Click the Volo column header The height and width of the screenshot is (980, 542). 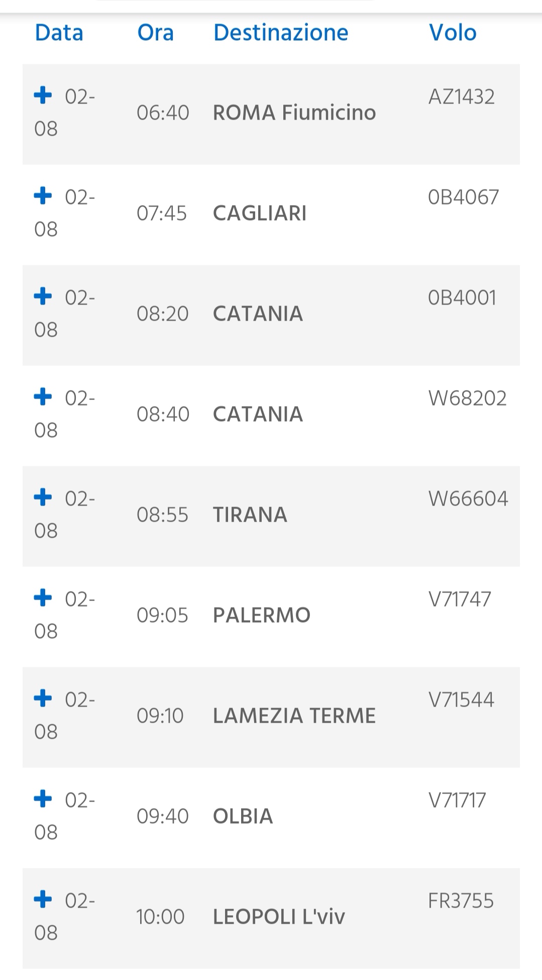click(453, 33)
